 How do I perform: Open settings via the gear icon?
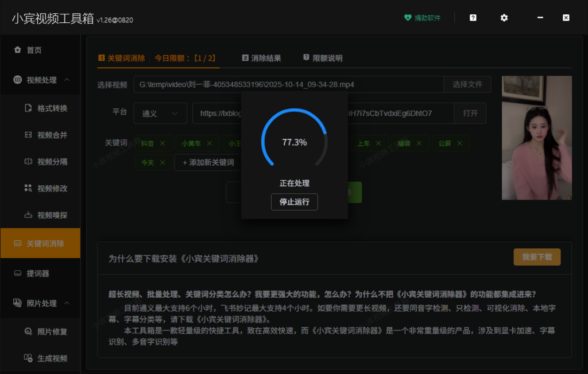(504, 18)
